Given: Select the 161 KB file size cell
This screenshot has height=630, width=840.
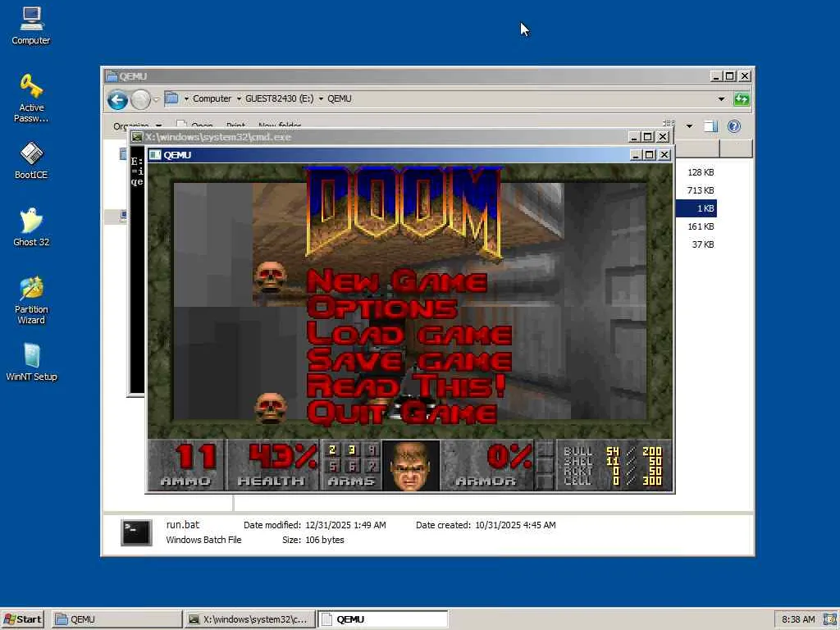Looking at the screenshot, I should click(701, 226).
